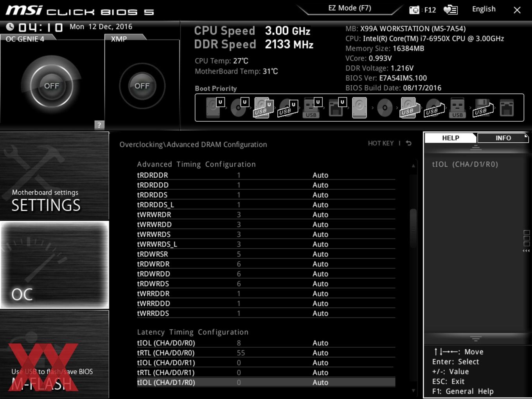Image resolution: width=532 pixels, height=399 pixels.
Task: Select the tIOL (CHA/D0/R1) row
Action: pyautogui.click(x=266, y=363)
